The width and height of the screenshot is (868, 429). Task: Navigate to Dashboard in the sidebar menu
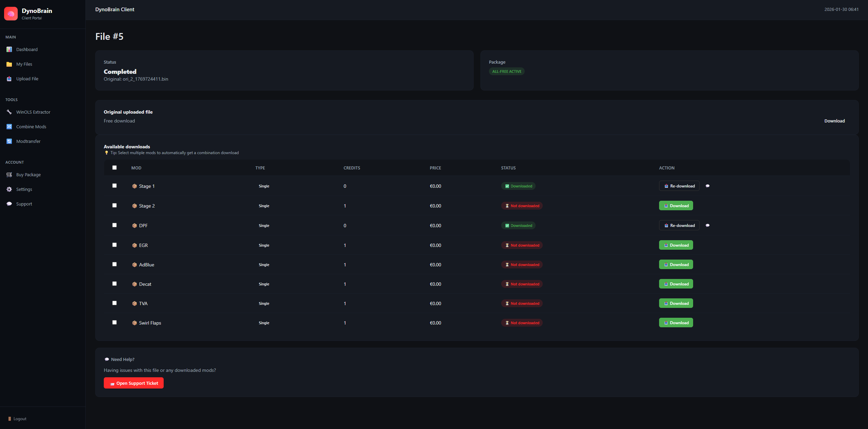click(27, 49)
